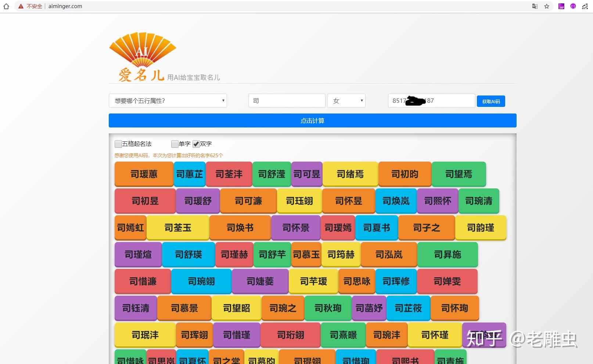Select the name tile 司舒滢

coord(272,174)
